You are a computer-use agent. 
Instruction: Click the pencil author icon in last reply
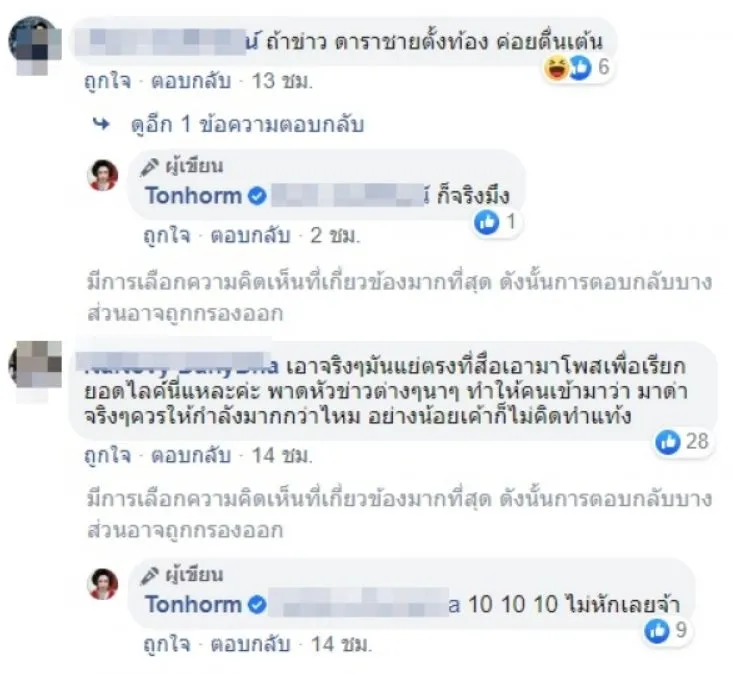click(x=152, y=575)
